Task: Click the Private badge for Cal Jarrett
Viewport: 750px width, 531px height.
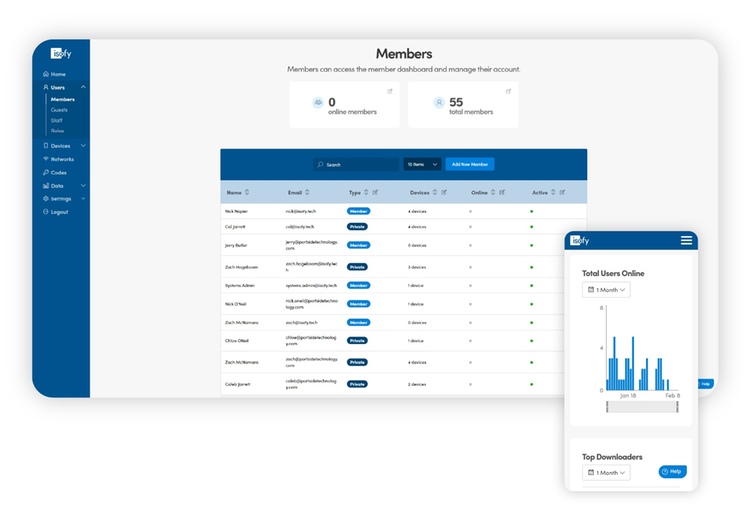Action: coord(357,227)
